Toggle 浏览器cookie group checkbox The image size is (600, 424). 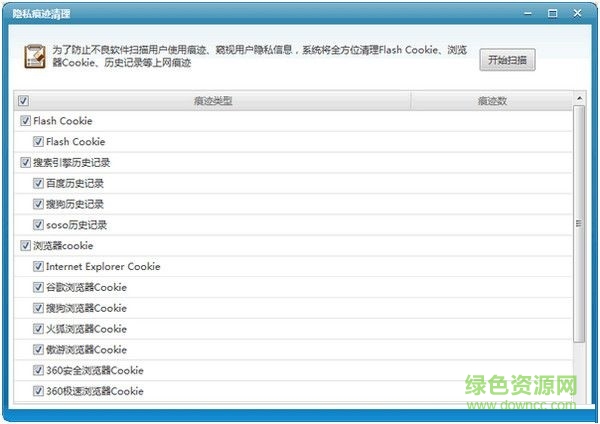(x=25, y=246)
